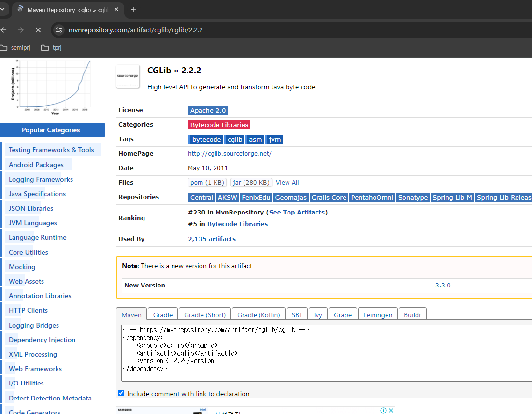Open site information icon in address bar
The width and height of the screenshot is (532, 414).
(x=59, y=30)
